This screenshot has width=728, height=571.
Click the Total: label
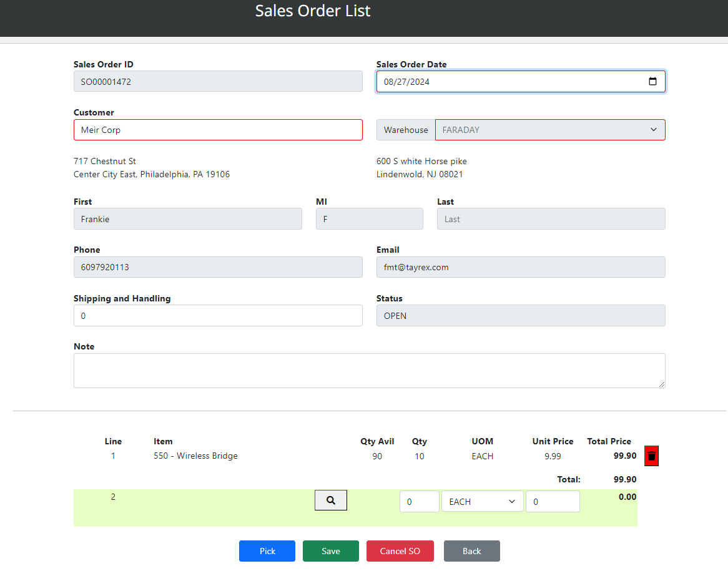(569, 479)
